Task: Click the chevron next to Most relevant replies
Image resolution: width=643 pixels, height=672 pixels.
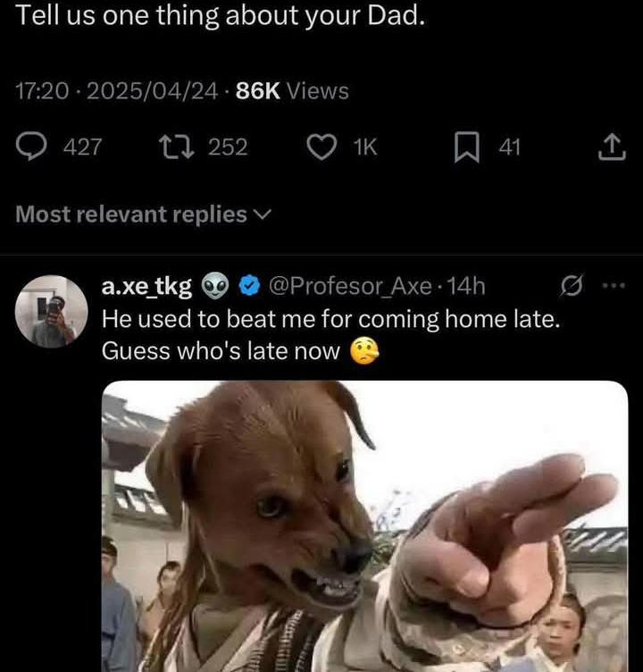Action: click(263, 214)
